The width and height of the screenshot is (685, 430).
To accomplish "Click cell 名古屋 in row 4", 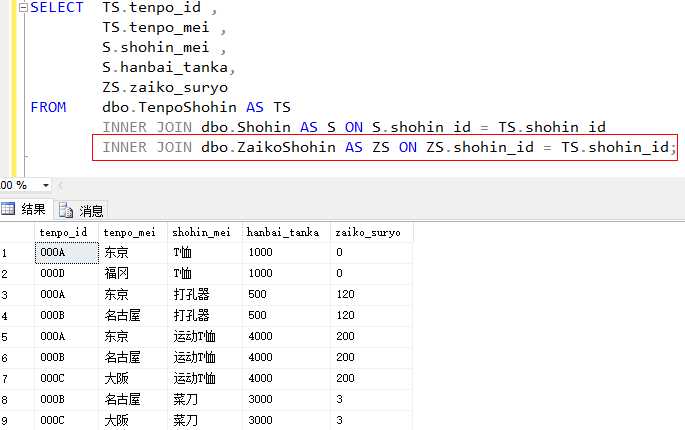I will pyautogui.click(x=133, y=316).
